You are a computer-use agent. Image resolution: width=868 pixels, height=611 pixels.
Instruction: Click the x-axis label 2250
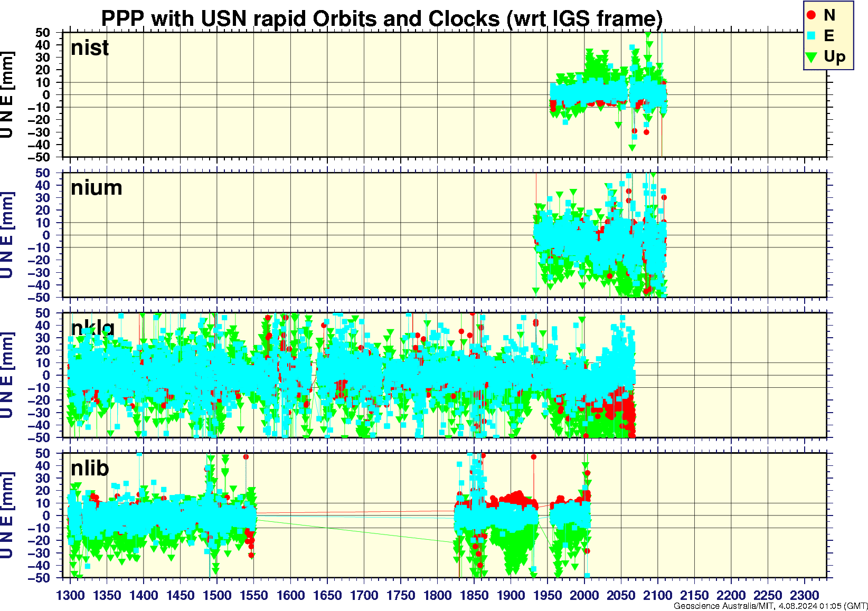pyautogui.click(x=768, y=595)
